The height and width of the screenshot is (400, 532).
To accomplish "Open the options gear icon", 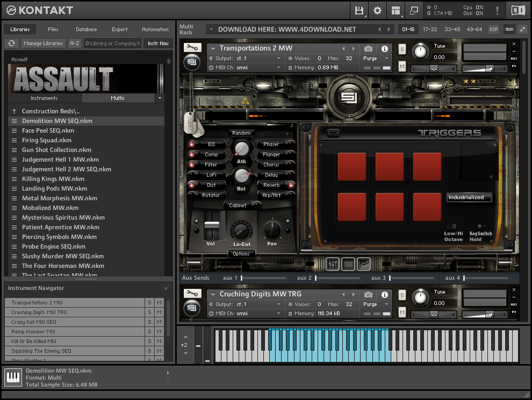I will (377, 11).
